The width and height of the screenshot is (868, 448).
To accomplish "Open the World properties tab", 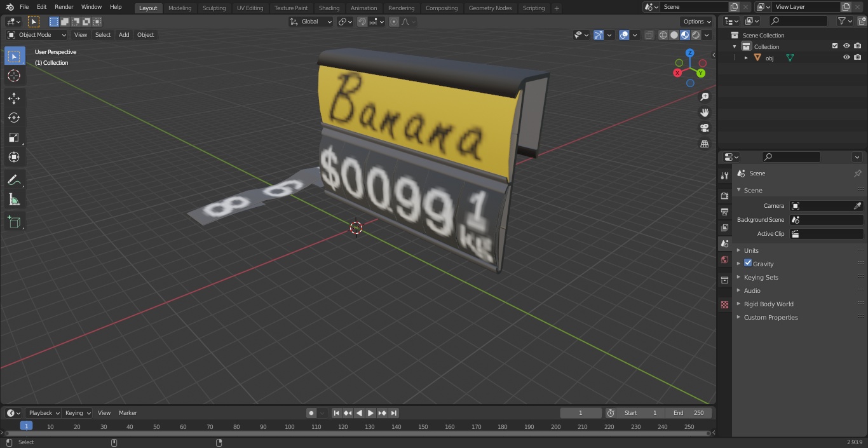I will tap(724, 259).
